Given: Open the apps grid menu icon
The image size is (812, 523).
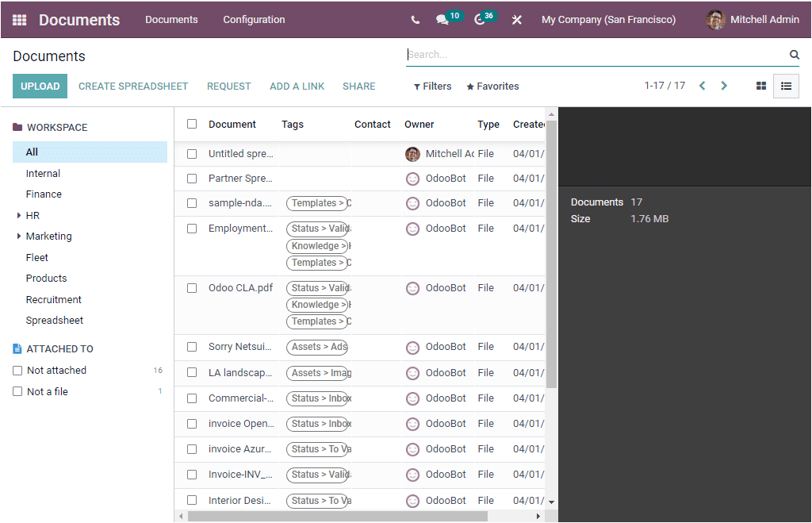Looking at the screenshot, I should pos(19,20).
